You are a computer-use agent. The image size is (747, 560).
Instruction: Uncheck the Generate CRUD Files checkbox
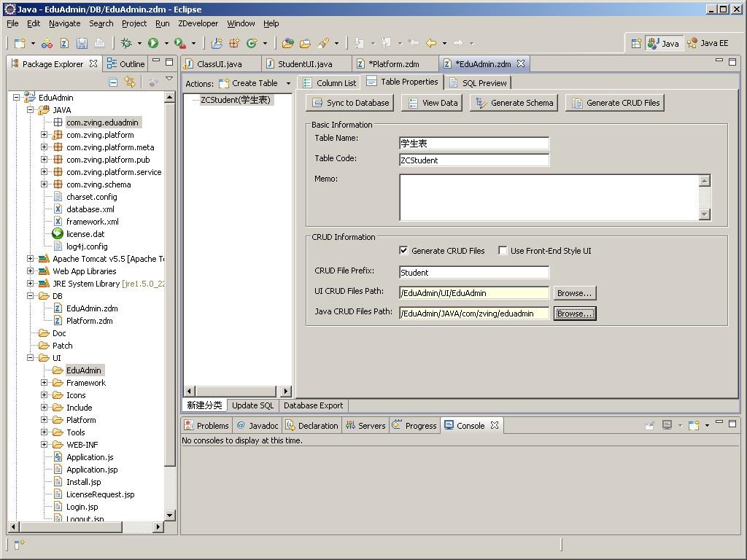pyautogui.click(x=403, y=251)
